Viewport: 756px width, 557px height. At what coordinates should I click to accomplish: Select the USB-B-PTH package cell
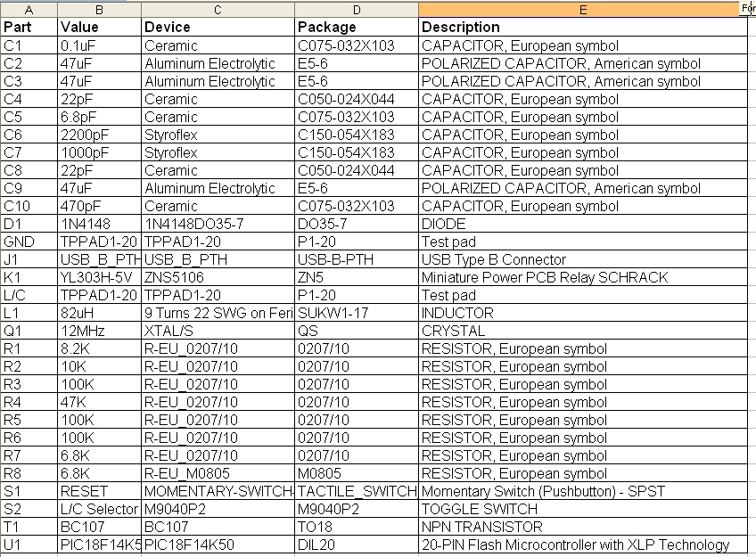tap(357, 259)
